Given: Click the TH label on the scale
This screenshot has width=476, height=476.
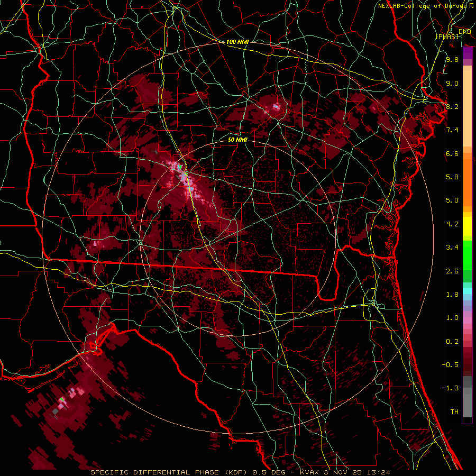Looking at the screenshot, I should coord(454,412).
